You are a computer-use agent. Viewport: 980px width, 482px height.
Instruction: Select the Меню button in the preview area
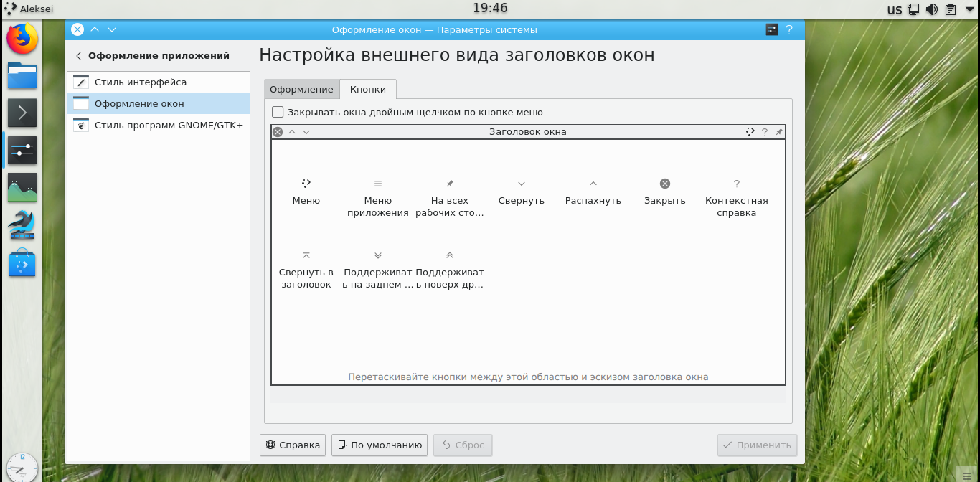tap(306, 183)
